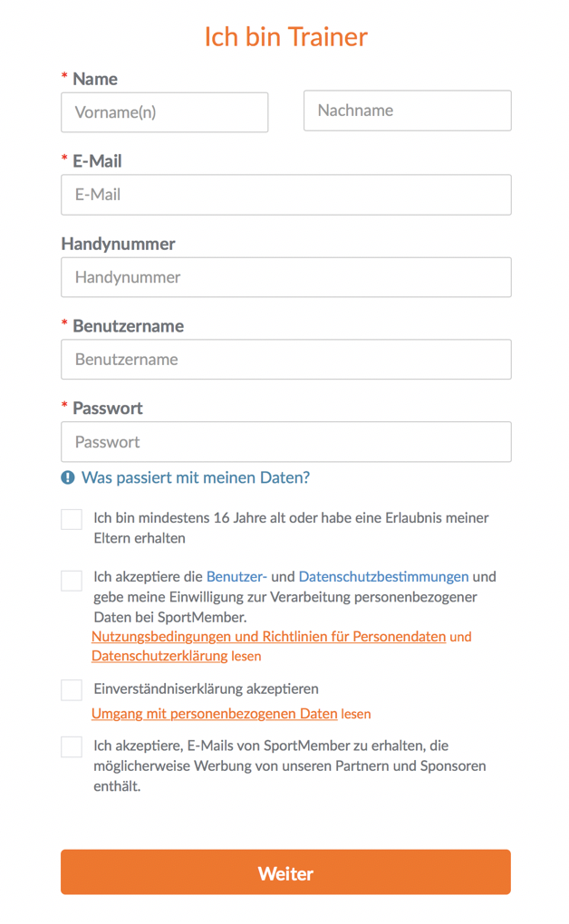This screenshot has height=924, width=569.
Task: Click the info icon beside data question
Action: pyautogui.click(x=68, y=477)
